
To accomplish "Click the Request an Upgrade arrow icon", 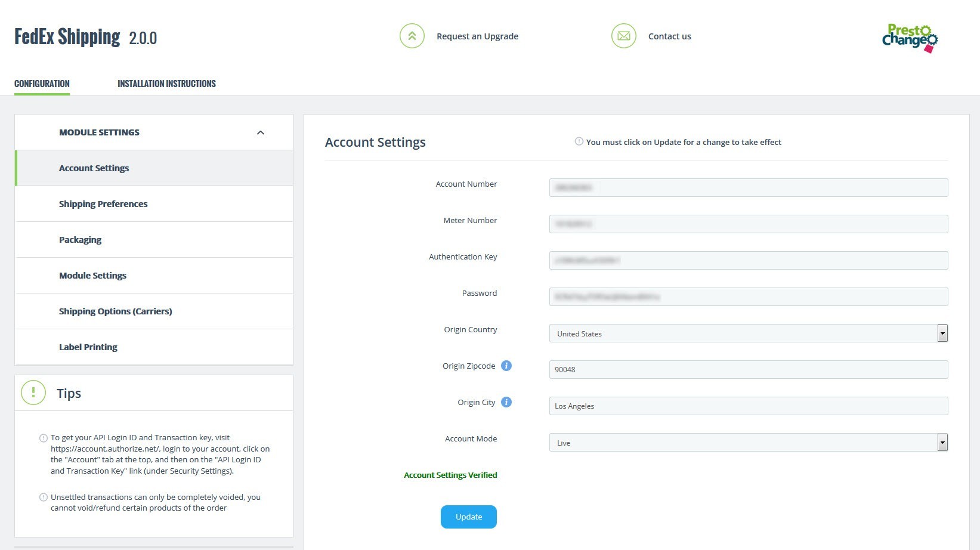I will [x=412, y=36].
